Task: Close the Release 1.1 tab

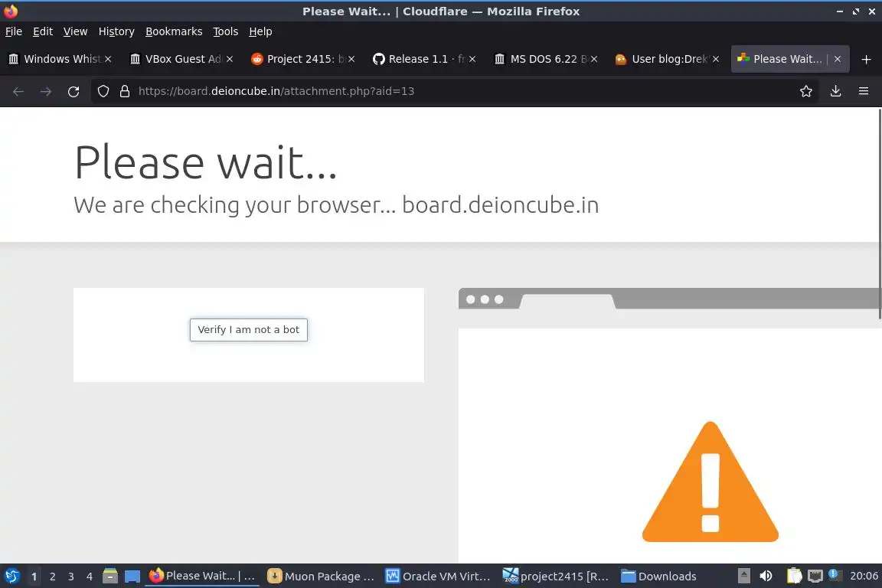Action: click(472, 59)
